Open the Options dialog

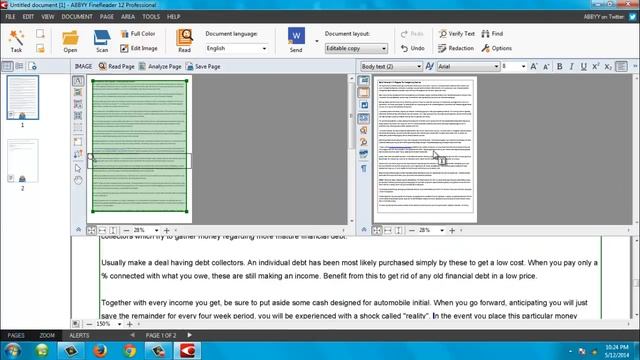[x=496, y=48]
